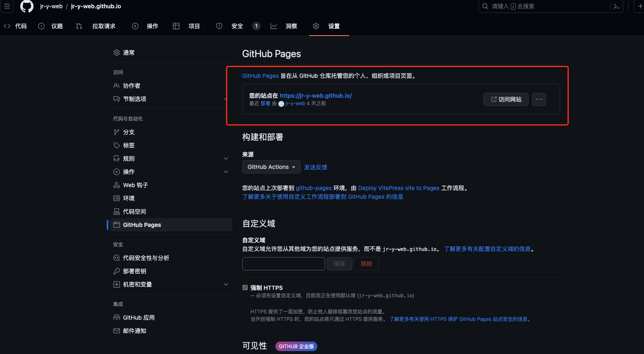
Task: Click the security alerts counter badge
Action: [x=256, y=26]
